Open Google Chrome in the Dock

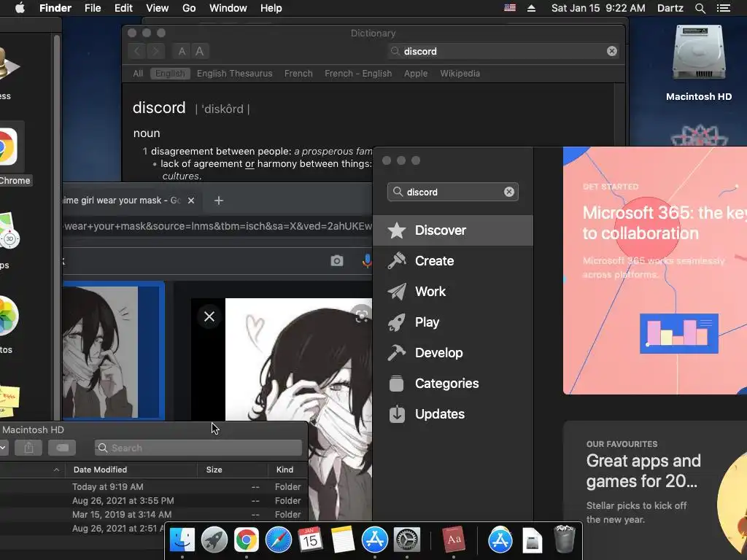[x=246, y=540]
